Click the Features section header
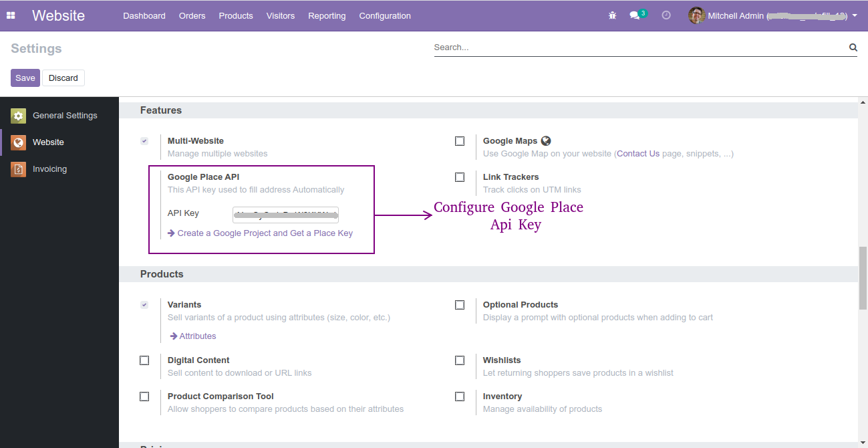 point(161,110)
